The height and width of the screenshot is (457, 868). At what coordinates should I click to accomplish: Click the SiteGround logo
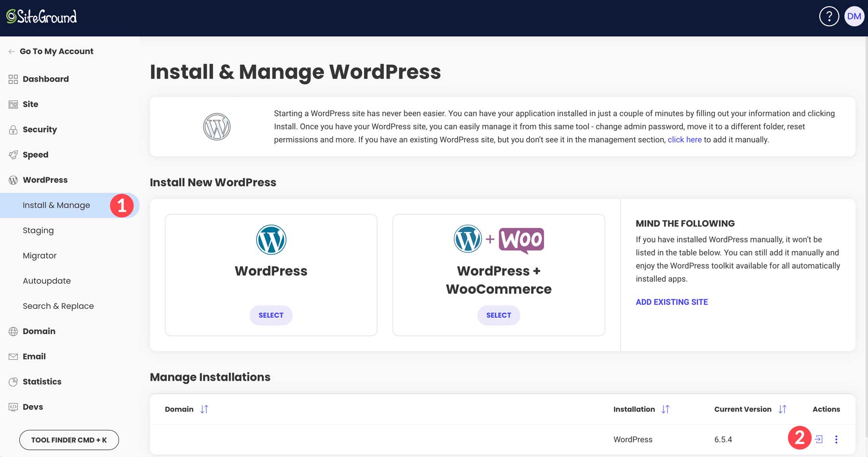[x=41, y=16]
